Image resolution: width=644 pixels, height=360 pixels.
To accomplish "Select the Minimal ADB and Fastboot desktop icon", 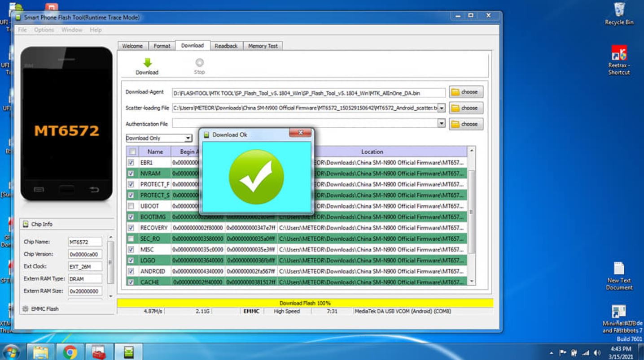I will (619, 319).
